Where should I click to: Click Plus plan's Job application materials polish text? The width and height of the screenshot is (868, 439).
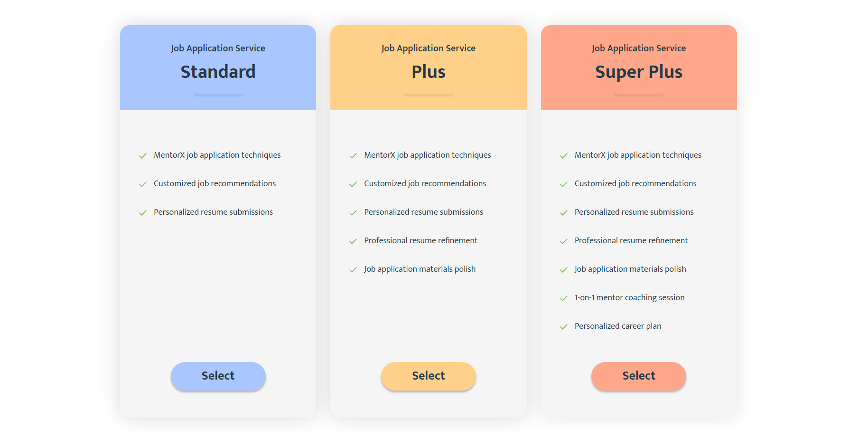[x=420, y=269]
